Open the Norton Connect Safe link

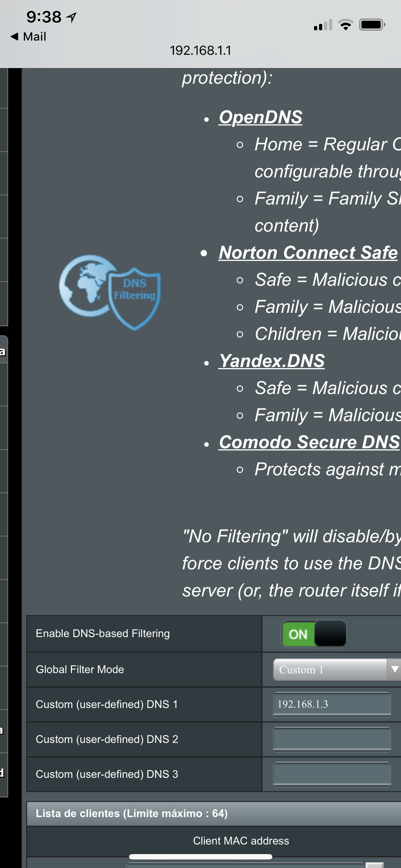click(308, 253)
